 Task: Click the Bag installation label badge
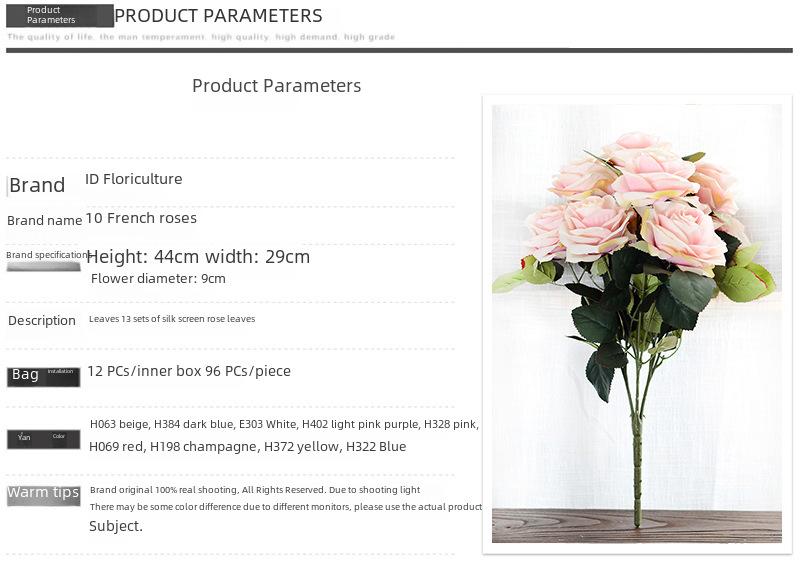(43, 377)
